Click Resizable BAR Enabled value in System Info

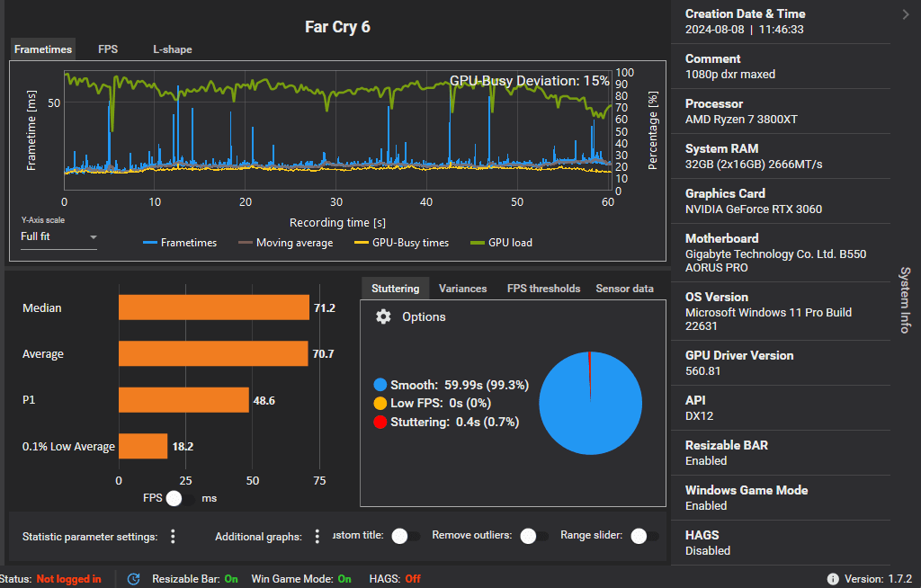706,461
